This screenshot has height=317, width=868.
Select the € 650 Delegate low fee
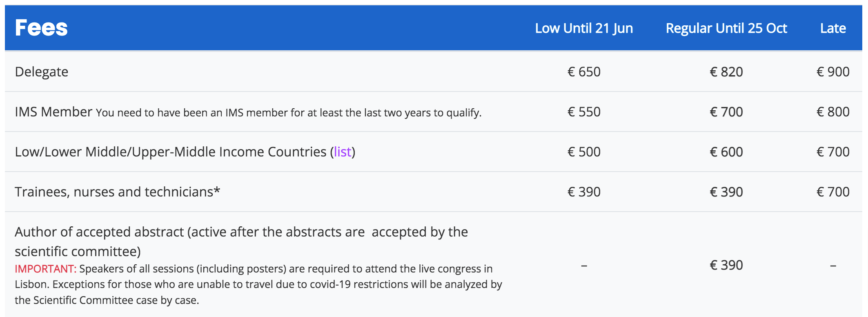tap(584, 72)
